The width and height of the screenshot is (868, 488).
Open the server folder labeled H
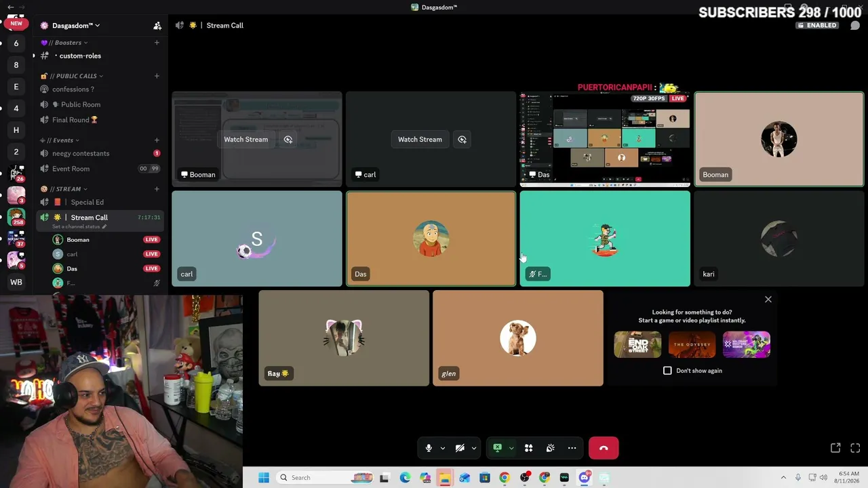[x=16, y=130]
